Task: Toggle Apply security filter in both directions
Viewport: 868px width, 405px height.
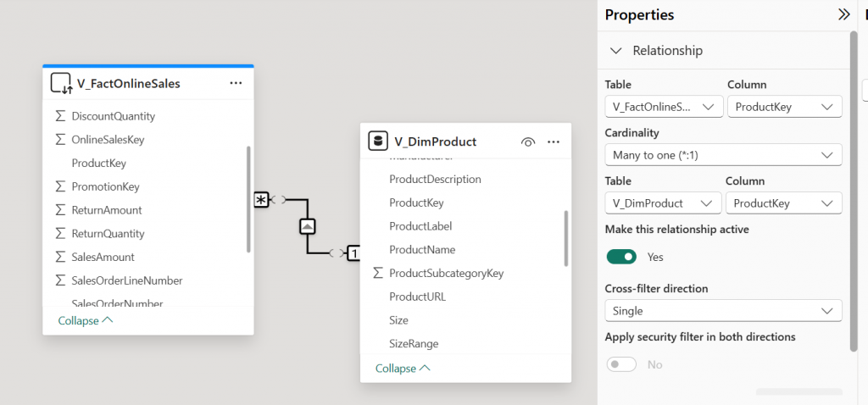Action: 621,364
